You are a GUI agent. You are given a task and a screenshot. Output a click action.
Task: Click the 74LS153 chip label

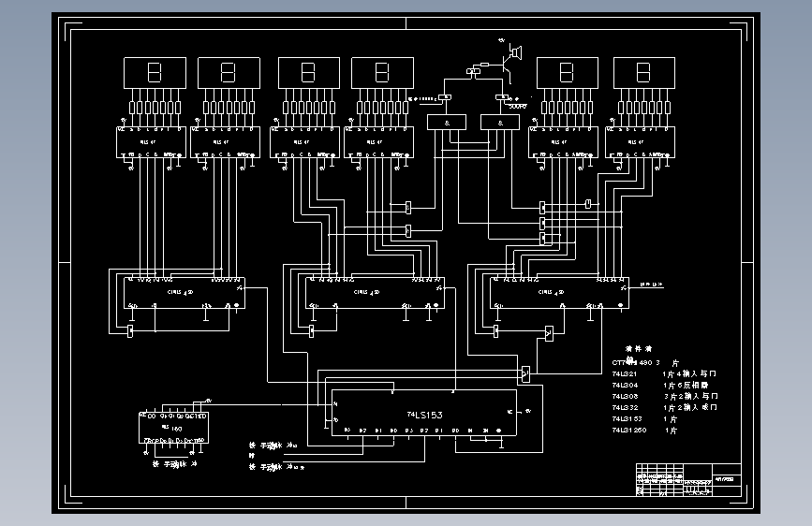424,415
